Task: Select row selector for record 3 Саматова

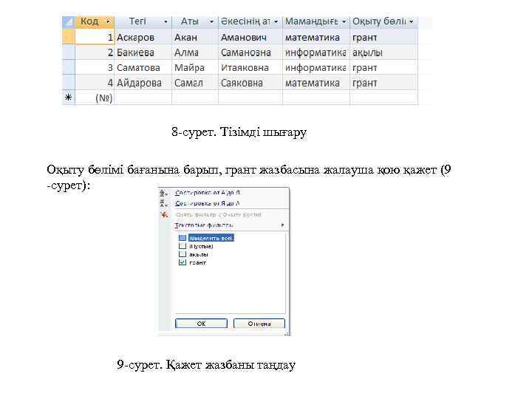Action: [x=68, y=67]
